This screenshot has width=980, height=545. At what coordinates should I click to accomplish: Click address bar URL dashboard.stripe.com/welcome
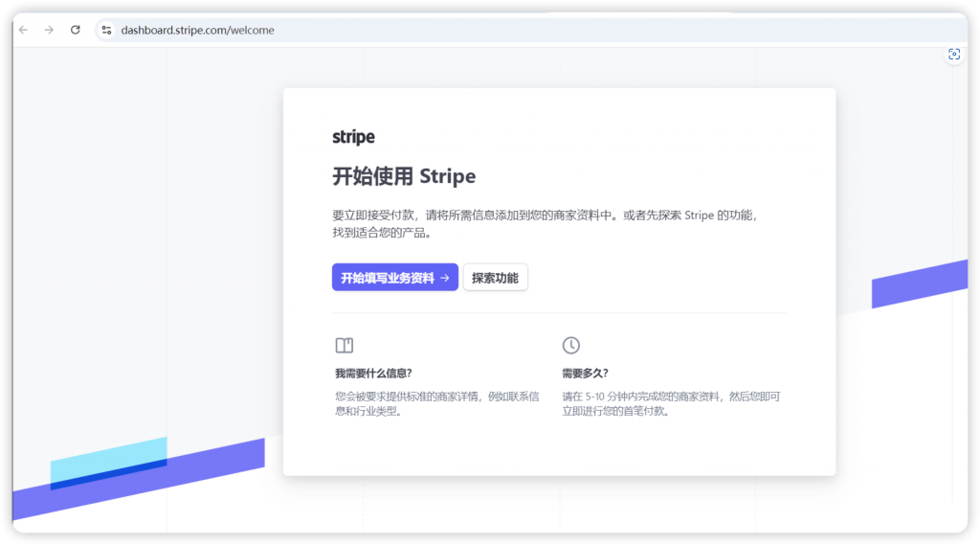click(x=197, y=30)
